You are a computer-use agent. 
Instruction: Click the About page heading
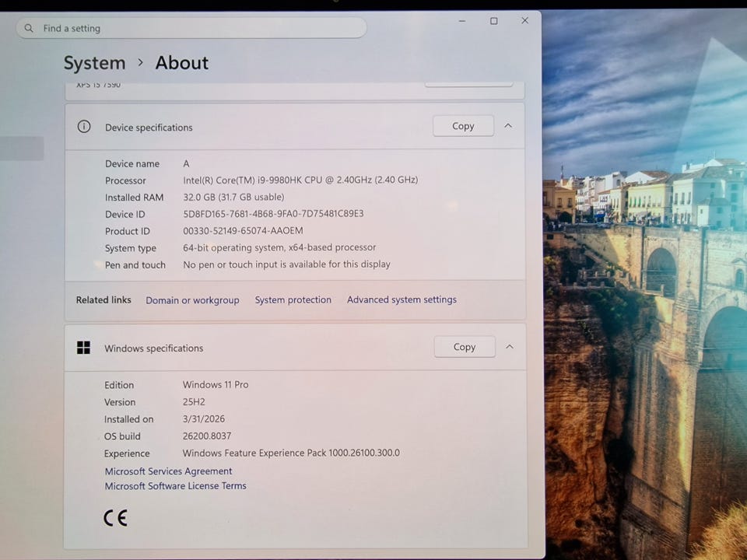(x=181, y=63)
